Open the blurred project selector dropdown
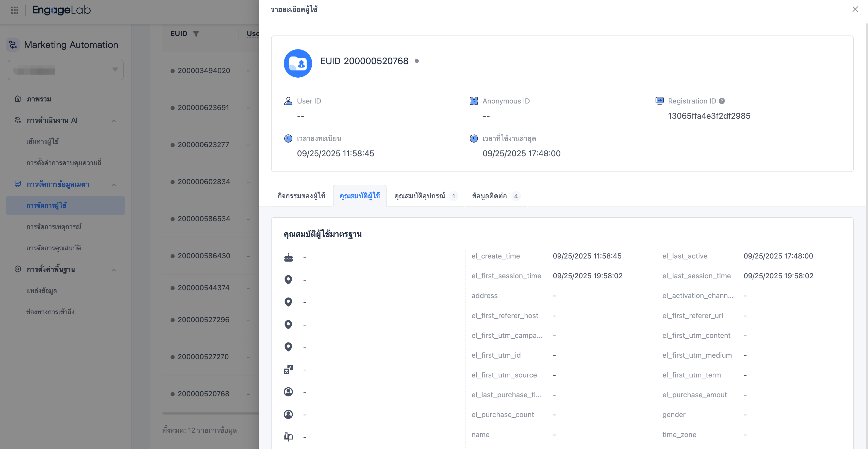 point(66,70)
